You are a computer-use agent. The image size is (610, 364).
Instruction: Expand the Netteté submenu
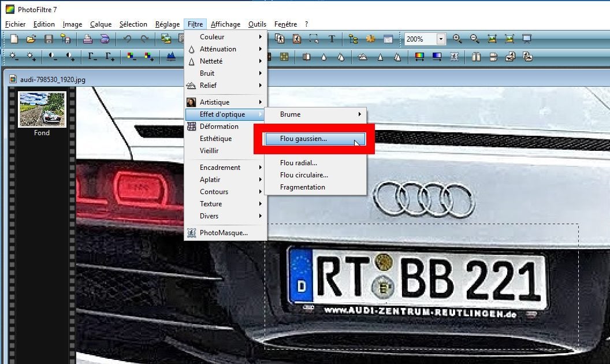[x=226, y=61]
